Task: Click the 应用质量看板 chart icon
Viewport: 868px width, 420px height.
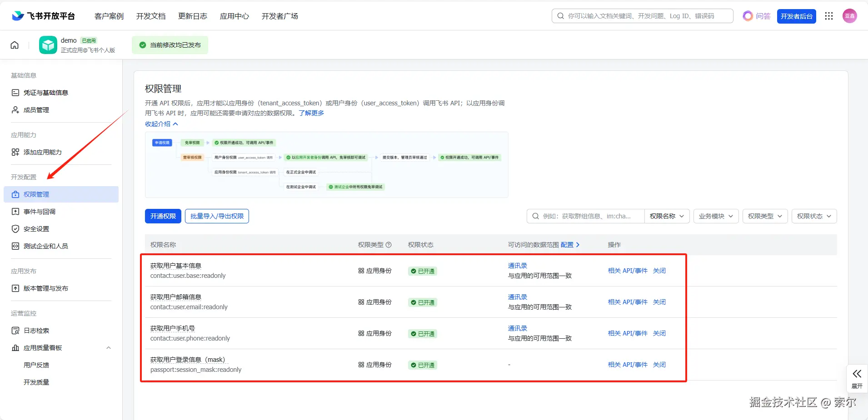Action: [x=15, y=348]
